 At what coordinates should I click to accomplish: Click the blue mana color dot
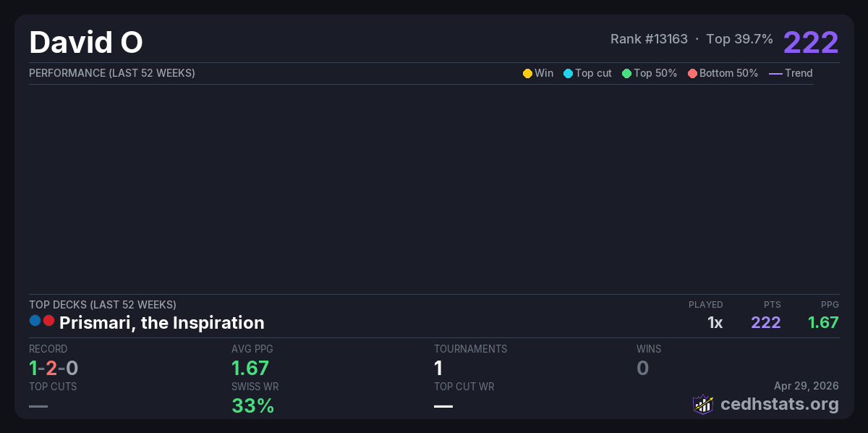coord(35,320)
